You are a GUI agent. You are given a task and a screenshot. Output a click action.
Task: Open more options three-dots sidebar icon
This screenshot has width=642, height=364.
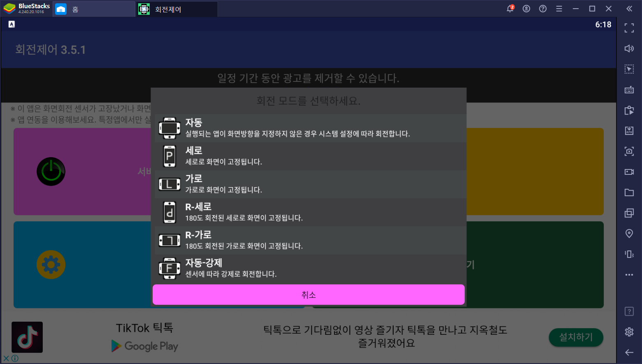629,275
